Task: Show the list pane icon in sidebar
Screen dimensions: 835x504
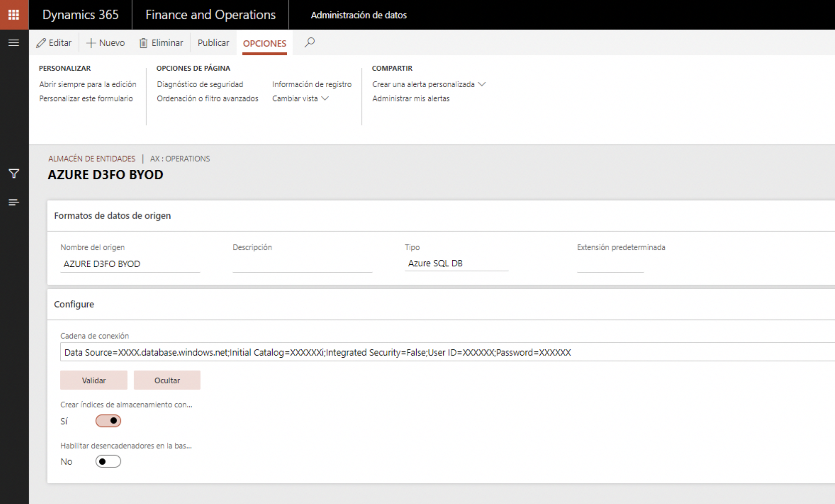Action: click(x=14, y=202)
